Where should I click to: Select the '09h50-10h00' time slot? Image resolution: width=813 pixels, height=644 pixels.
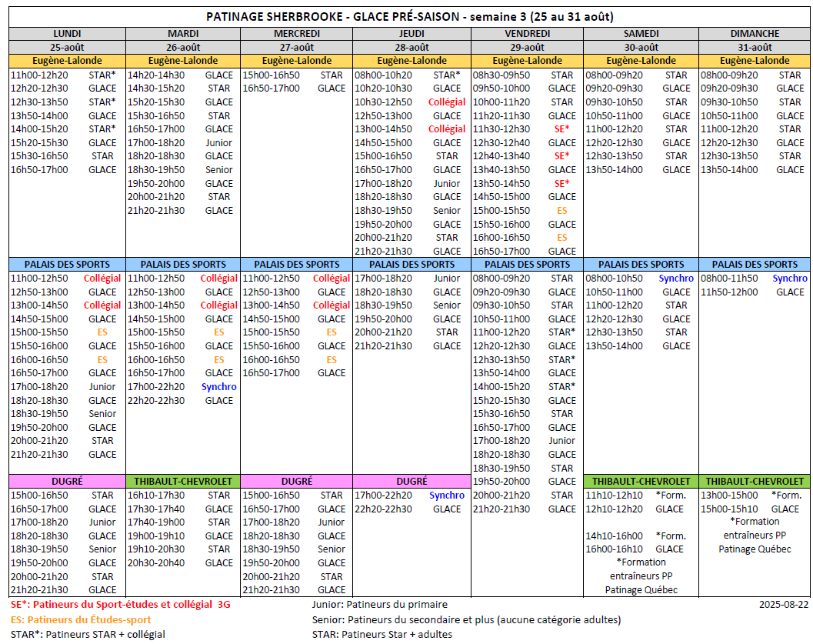point(501,88)
